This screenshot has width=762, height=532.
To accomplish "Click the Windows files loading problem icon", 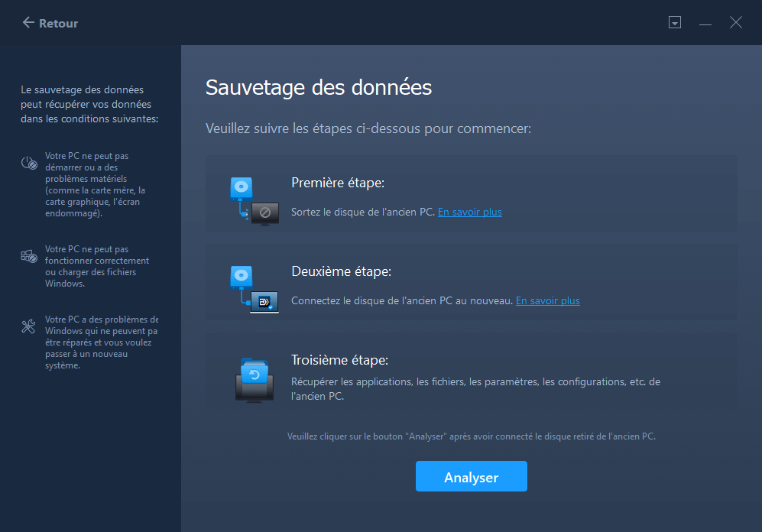I will coord(29,257).
